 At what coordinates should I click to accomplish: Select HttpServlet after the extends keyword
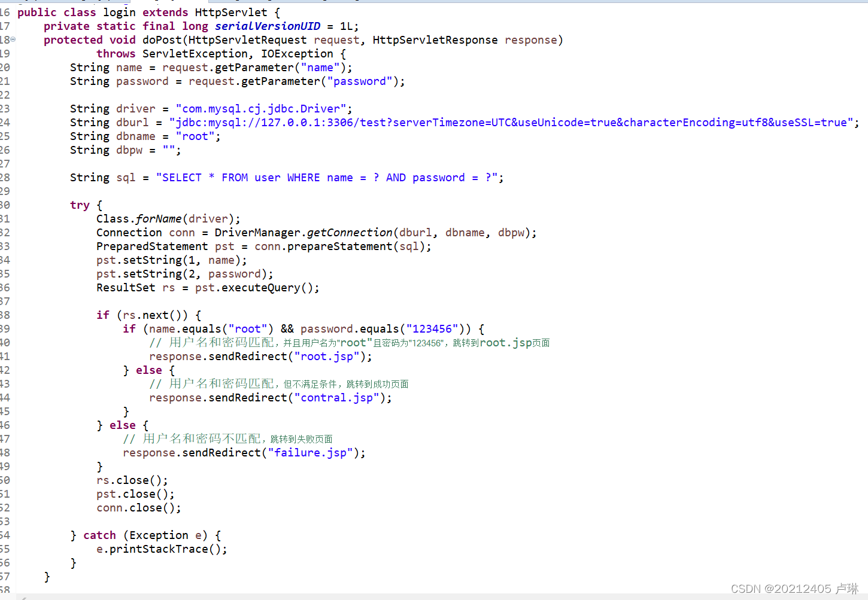pyautogui.click(x=231, y=13)
